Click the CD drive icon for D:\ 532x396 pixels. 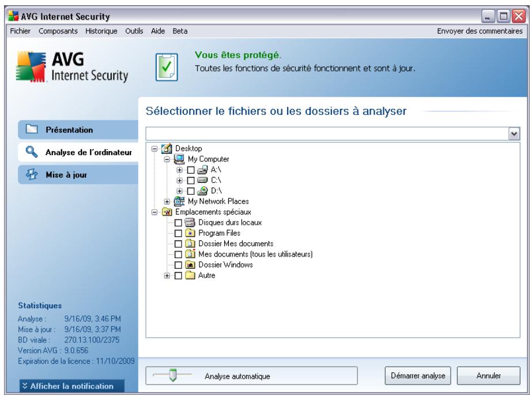pos(202,191)
